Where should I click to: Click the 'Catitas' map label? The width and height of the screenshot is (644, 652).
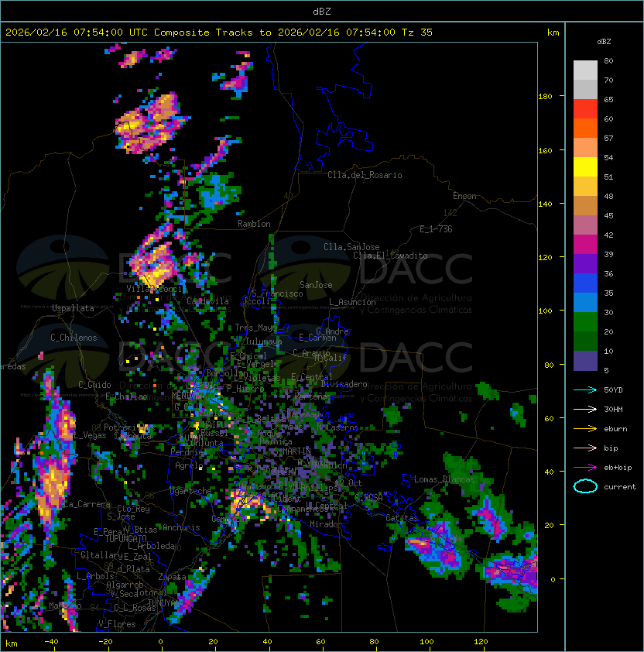(x=402, y=518)
